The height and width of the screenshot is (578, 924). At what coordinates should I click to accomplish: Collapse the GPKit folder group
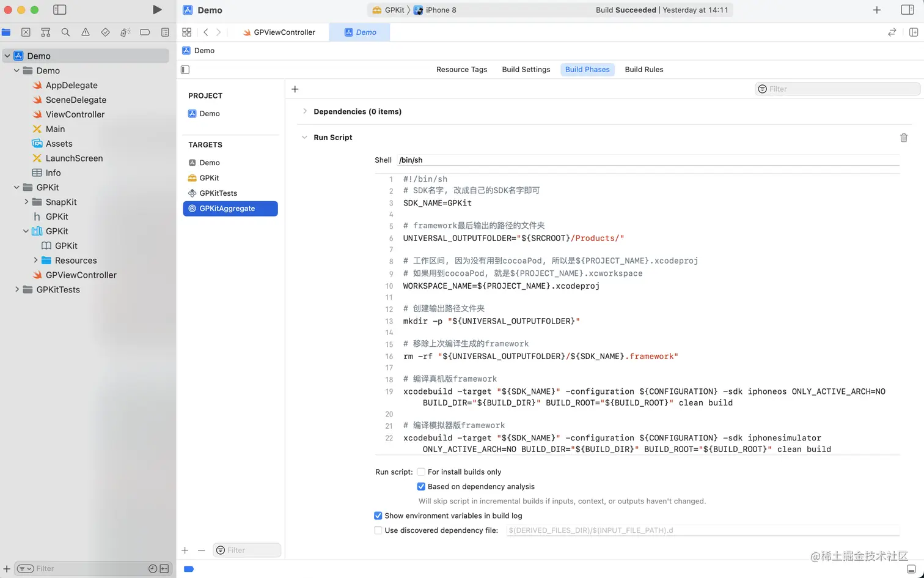pyautogui.click(x=16, y=187)
